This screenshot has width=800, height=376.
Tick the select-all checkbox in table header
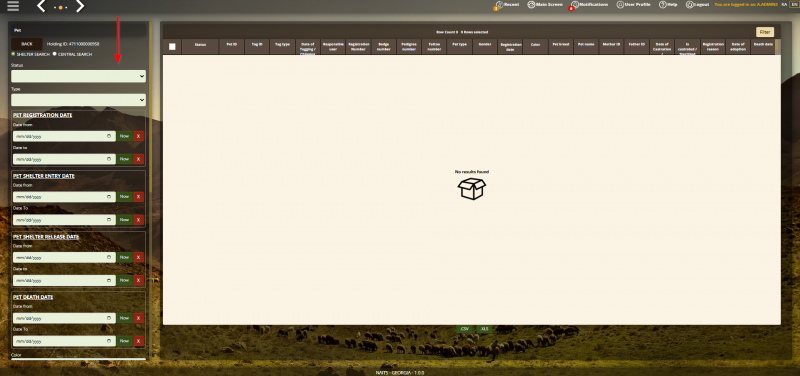pos(172,46)
